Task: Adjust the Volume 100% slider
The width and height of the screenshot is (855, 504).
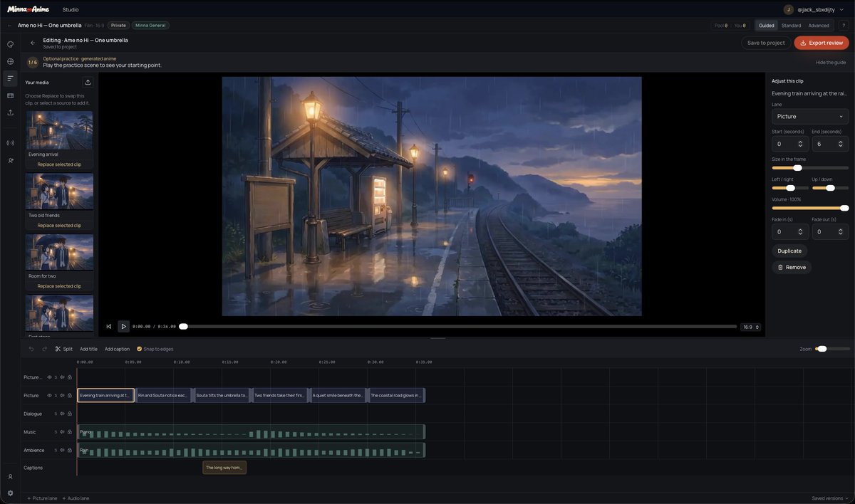Action: (x=810, y=208)
